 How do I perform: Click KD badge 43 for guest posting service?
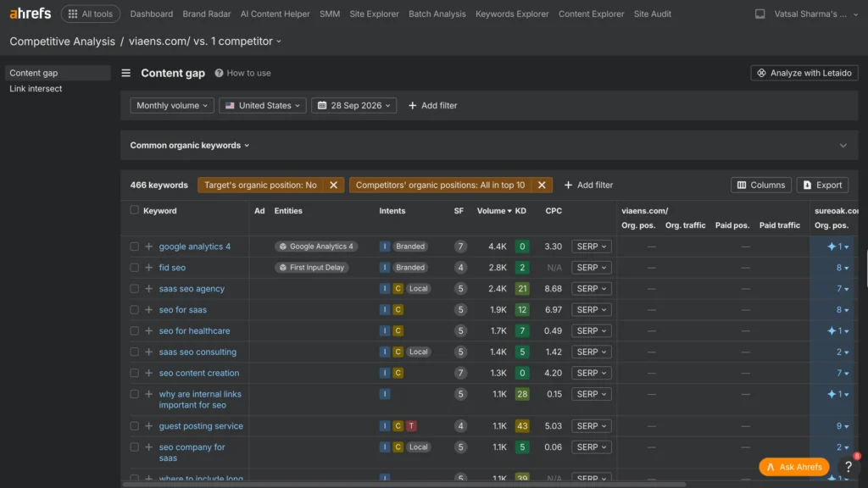[x=521, y=425]
